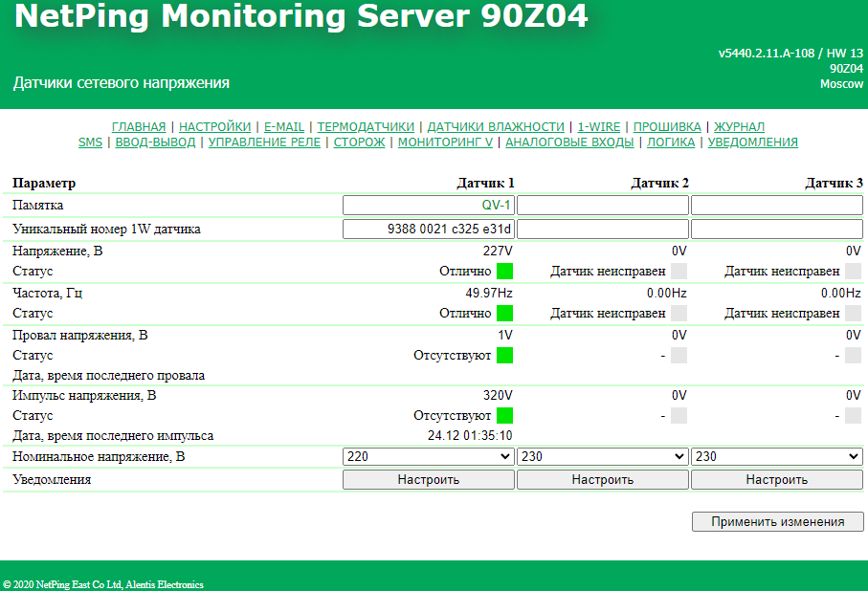This screenshot has height=591, width=868.
Task: Click the green frequency status indicator for sensor 1
Action: point(504,314)
